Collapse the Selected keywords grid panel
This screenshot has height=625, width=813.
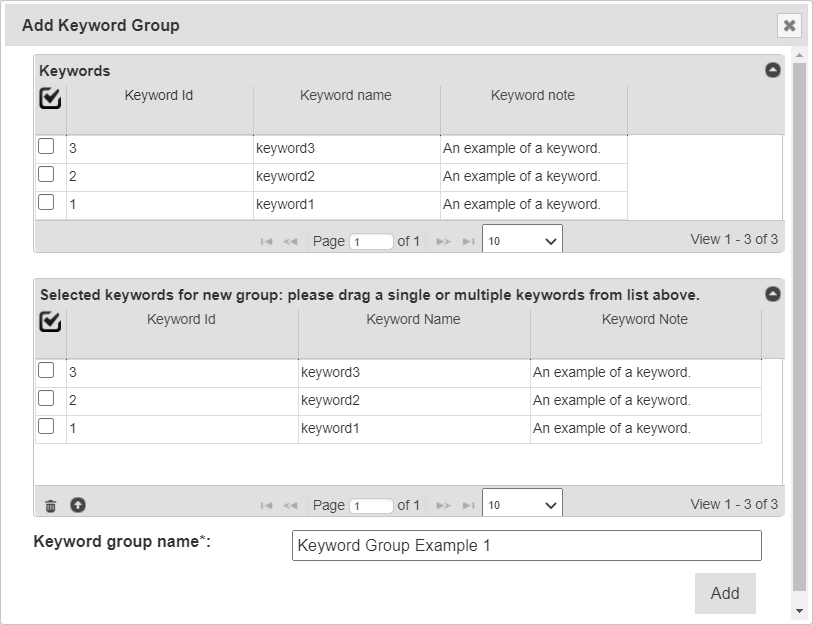(x=772, y=294)
